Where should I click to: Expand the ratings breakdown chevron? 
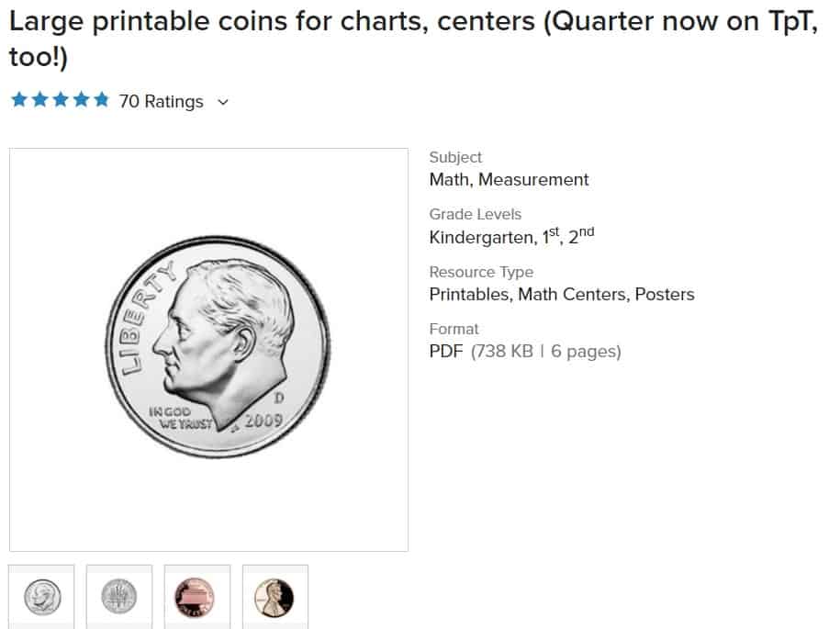[x=223, y=102]
